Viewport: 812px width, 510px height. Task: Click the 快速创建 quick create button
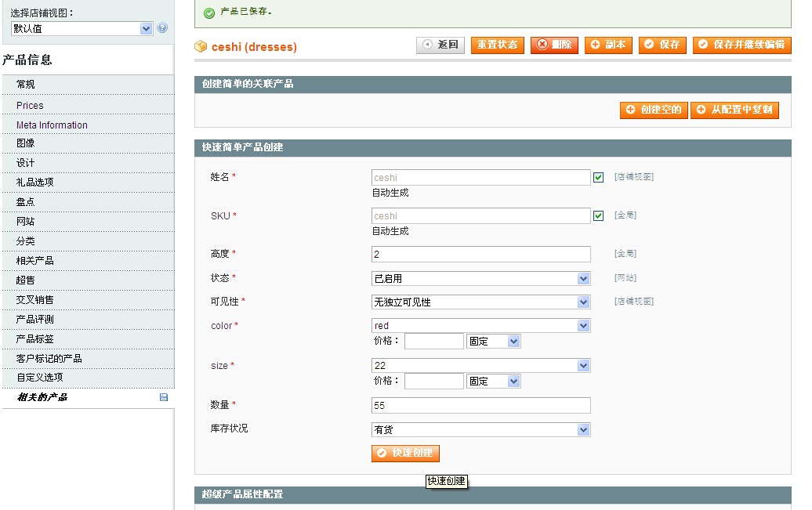coord(405,453)
